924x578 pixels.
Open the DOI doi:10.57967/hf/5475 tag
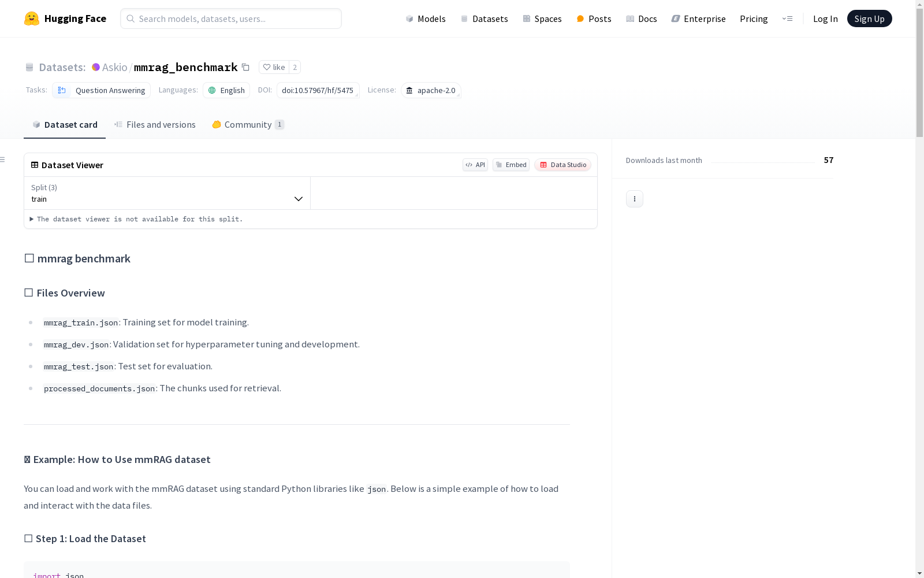click(318, 90)
